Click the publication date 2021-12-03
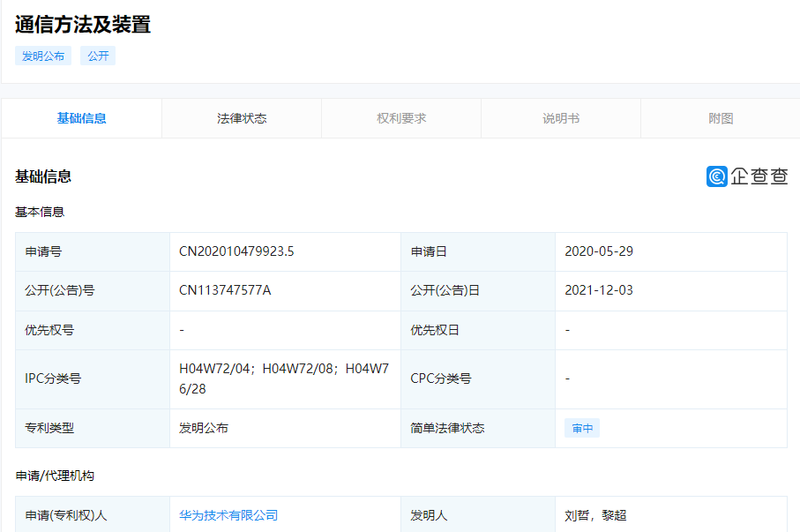The height and width of the screenshot is (532, 800). point(599,290)
